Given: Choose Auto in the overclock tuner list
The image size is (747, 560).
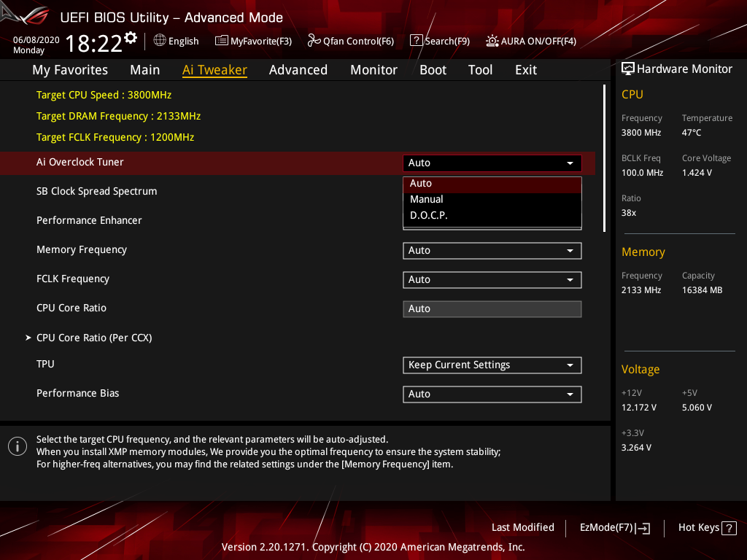Looking at the screenshot, I should [x=492, y=183].
